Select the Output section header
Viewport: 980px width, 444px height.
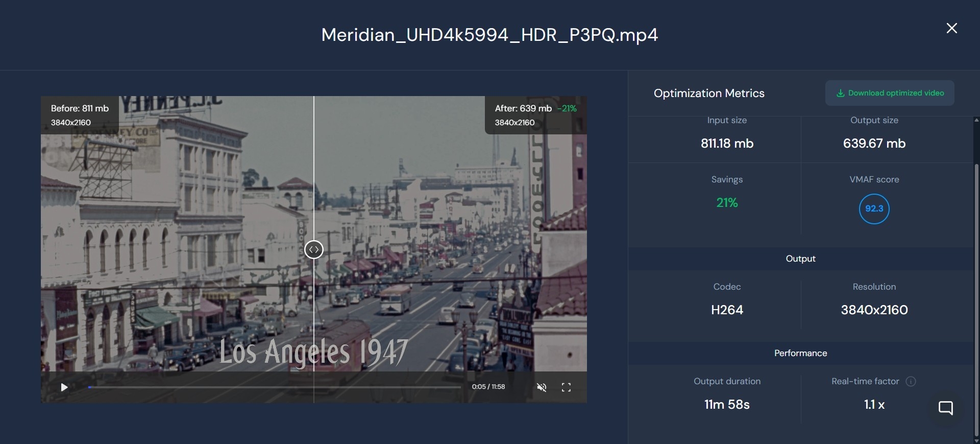click(x=800, y=259)
